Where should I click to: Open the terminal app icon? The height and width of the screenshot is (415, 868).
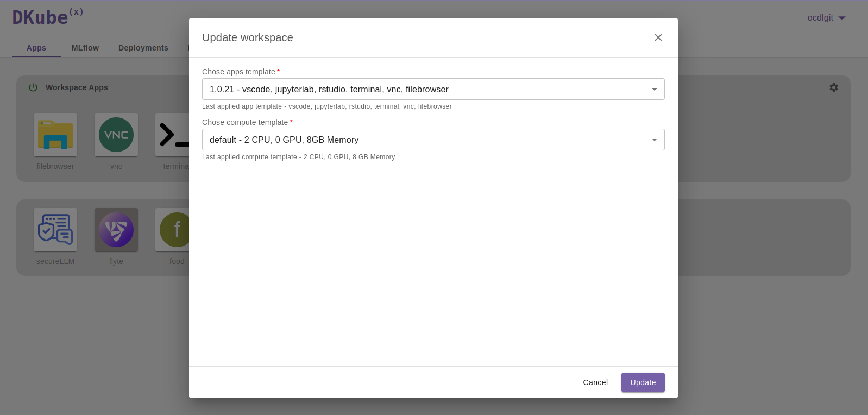[x=173, y=135]
